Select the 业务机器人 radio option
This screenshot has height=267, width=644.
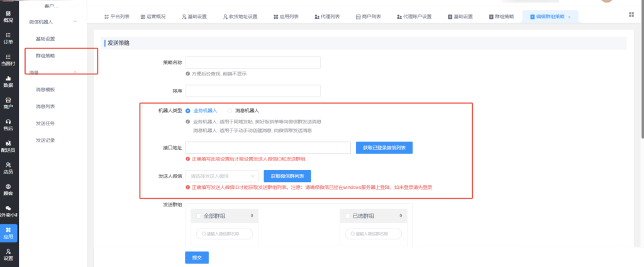pyautogui.click(x=188, y=110)
